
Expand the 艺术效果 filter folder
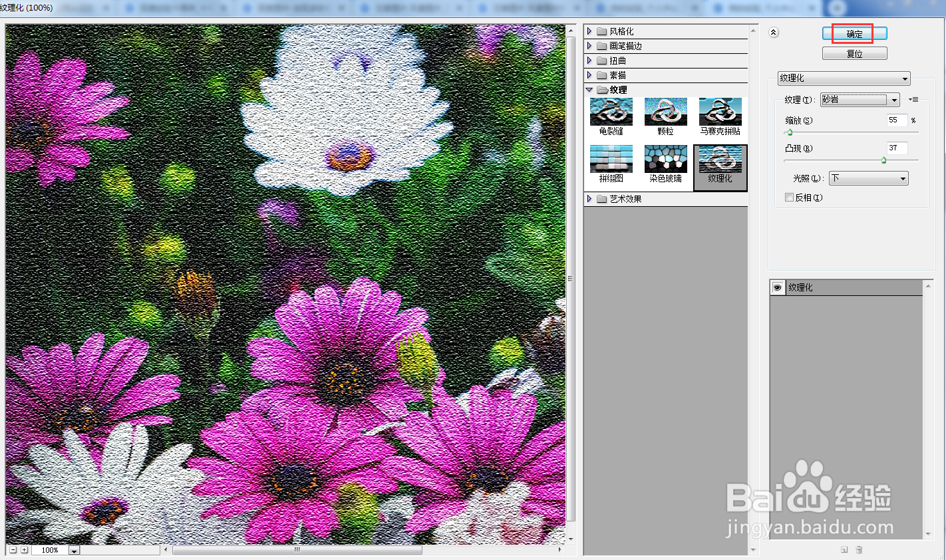589,199
